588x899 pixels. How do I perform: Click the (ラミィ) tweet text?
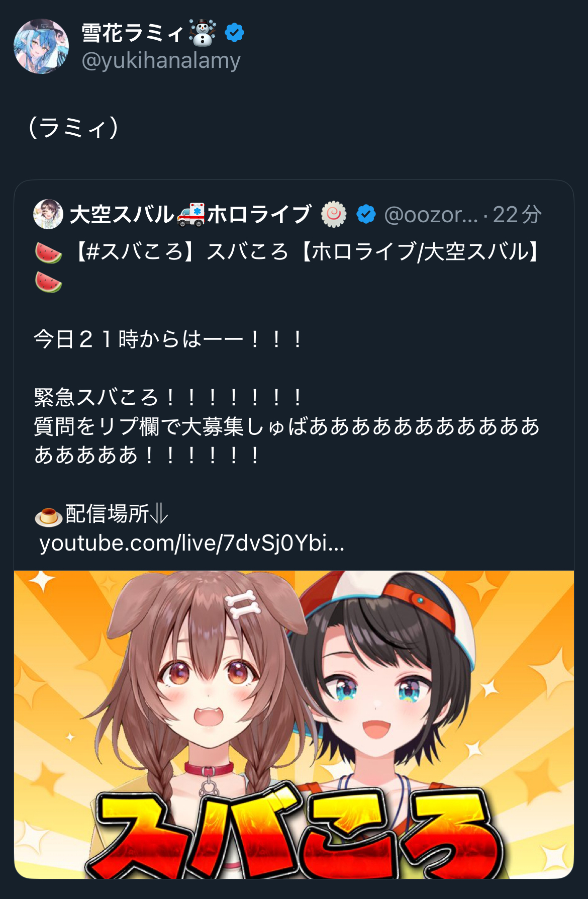(73, 127)
